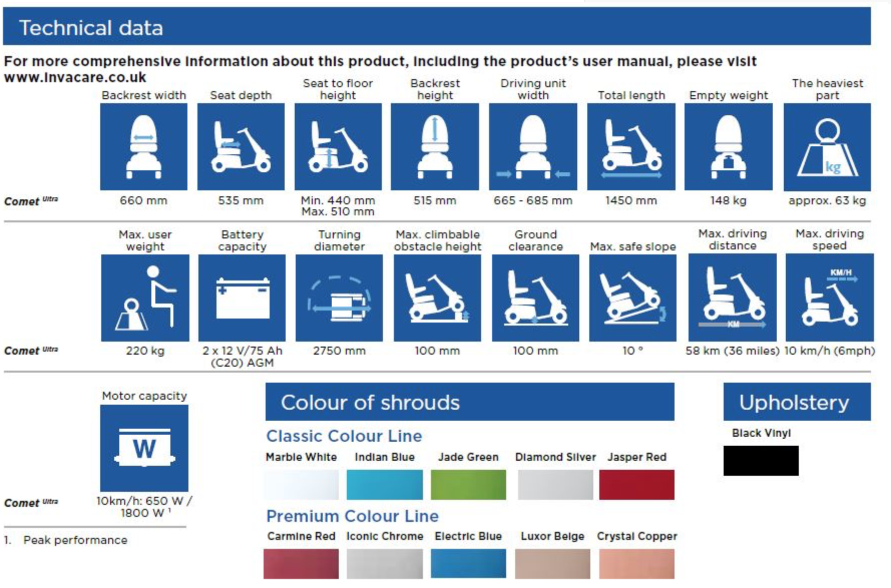Select the Battery capacity icon
Image resolution: width=891 pixels, height=588 pixels.
tap(242, 298)
